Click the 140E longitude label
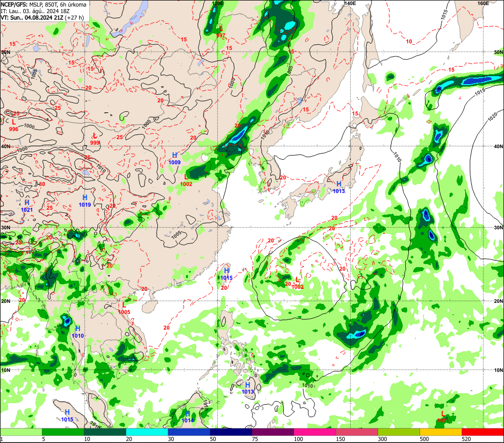 click(x=350, y=3)
